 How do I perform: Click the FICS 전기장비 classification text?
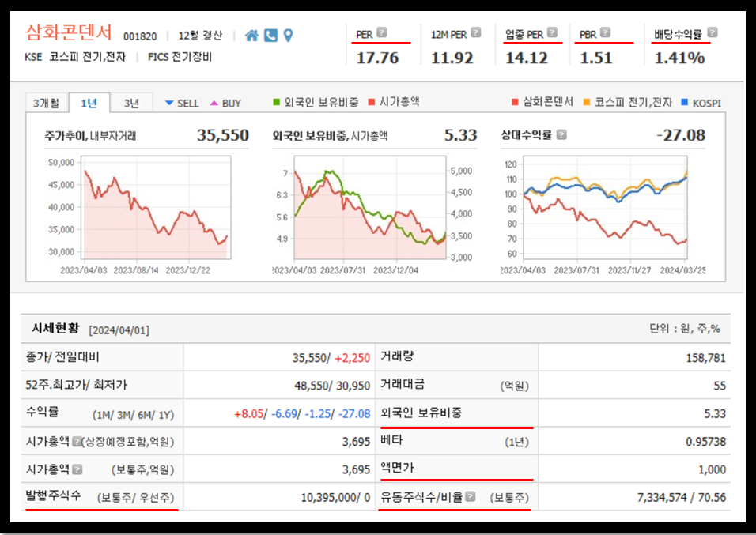point(180,57)
